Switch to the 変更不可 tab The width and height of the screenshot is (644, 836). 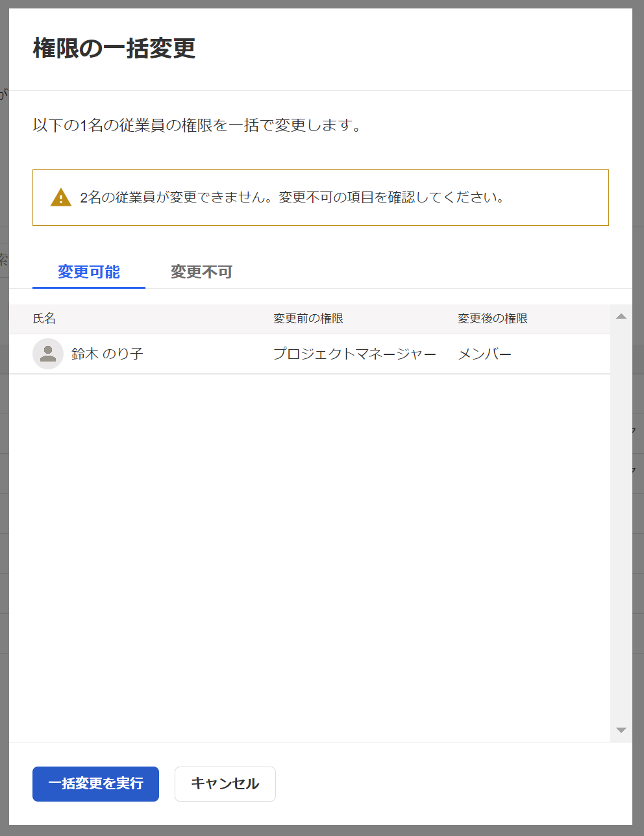tap(201, 272)
